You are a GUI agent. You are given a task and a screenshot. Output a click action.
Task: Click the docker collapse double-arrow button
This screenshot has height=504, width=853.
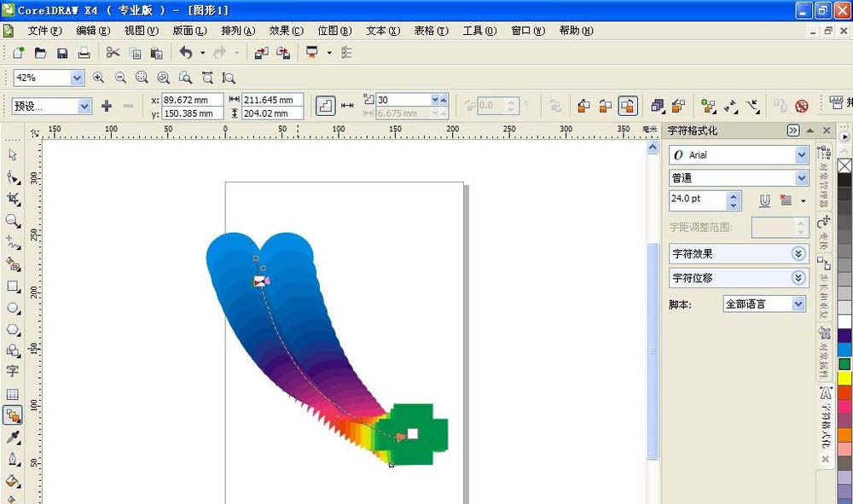click(x=793, y=130)
